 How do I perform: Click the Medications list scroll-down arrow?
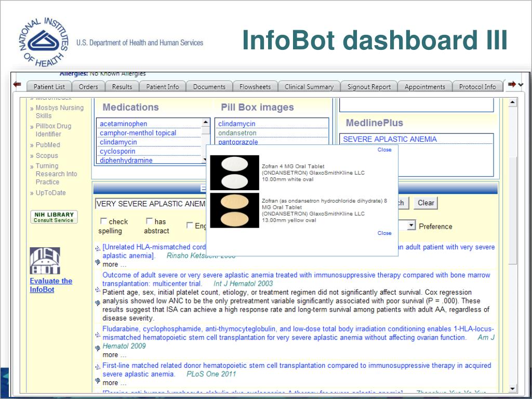tap(205, 159)
